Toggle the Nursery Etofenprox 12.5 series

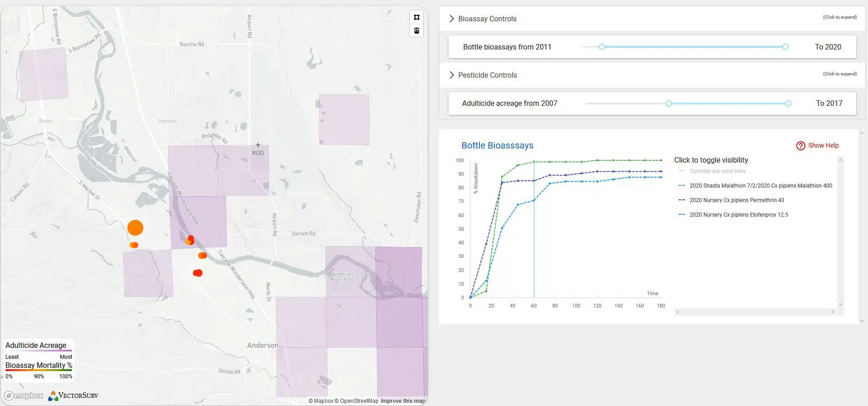click(x=733, y=215)
